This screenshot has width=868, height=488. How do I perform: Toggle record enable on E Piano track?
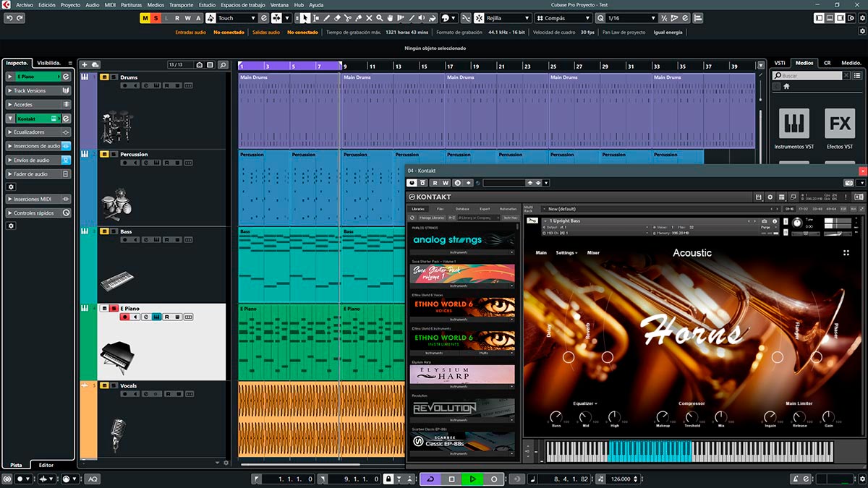click(124, 317)
